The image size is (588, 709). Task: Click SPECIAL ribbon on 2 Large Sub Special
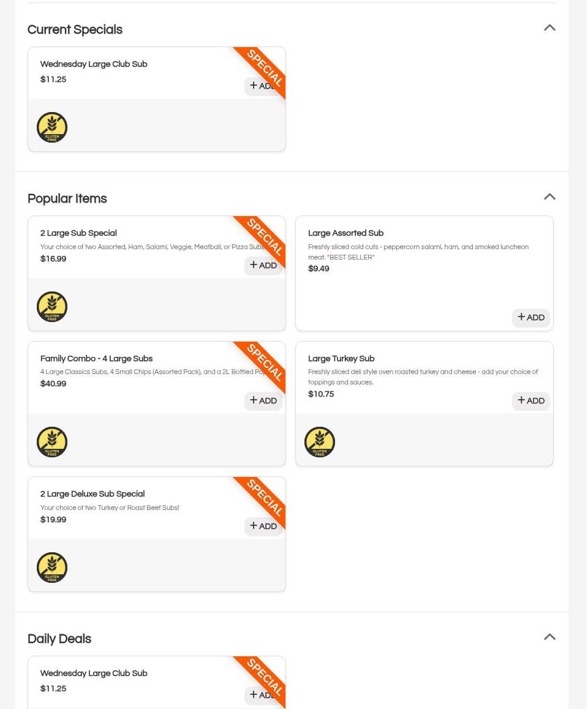264,237
